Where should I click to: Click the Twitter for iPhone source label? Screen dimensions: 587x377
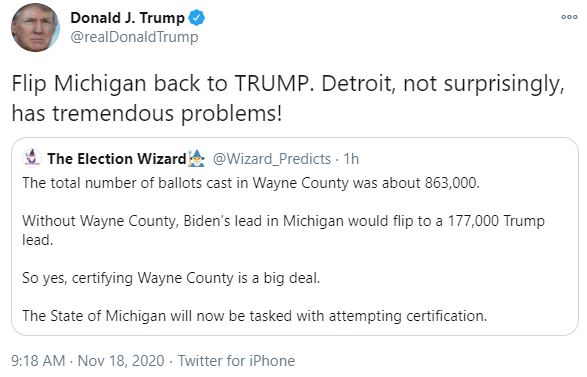[x=236, y=361]
